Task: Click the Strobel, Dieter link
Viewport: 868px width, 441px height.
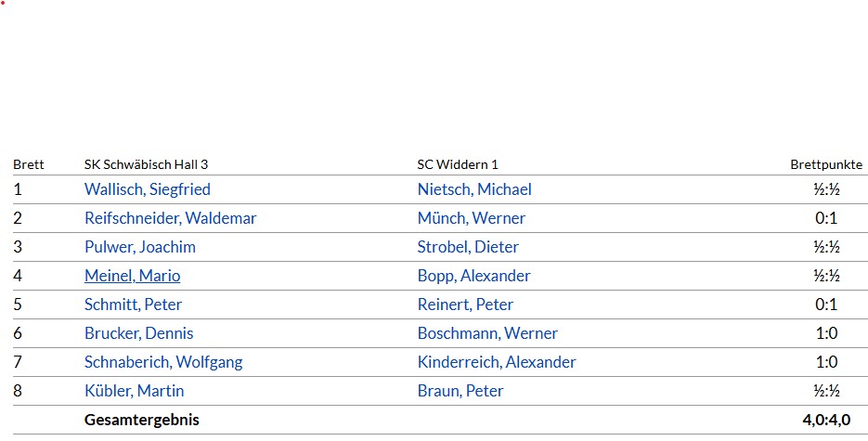Action: (468, 247)
